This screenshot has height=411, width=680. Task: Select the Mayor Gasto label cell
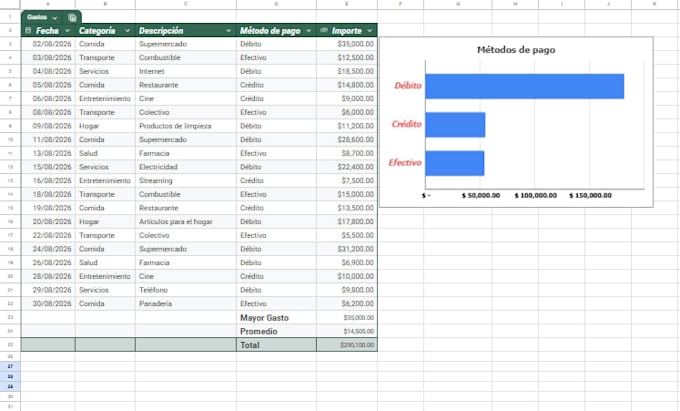(276, 317)
